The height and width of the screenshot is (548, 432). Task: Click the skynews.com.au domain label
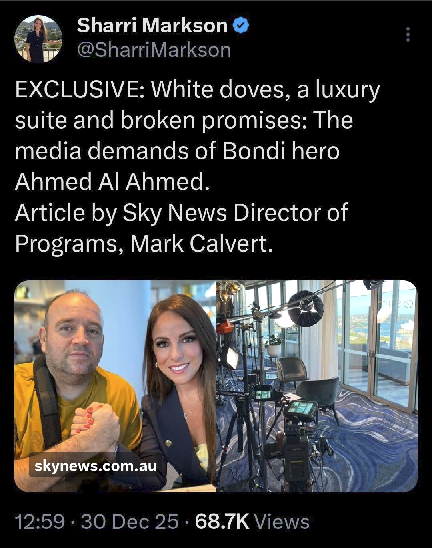[96, 466]
